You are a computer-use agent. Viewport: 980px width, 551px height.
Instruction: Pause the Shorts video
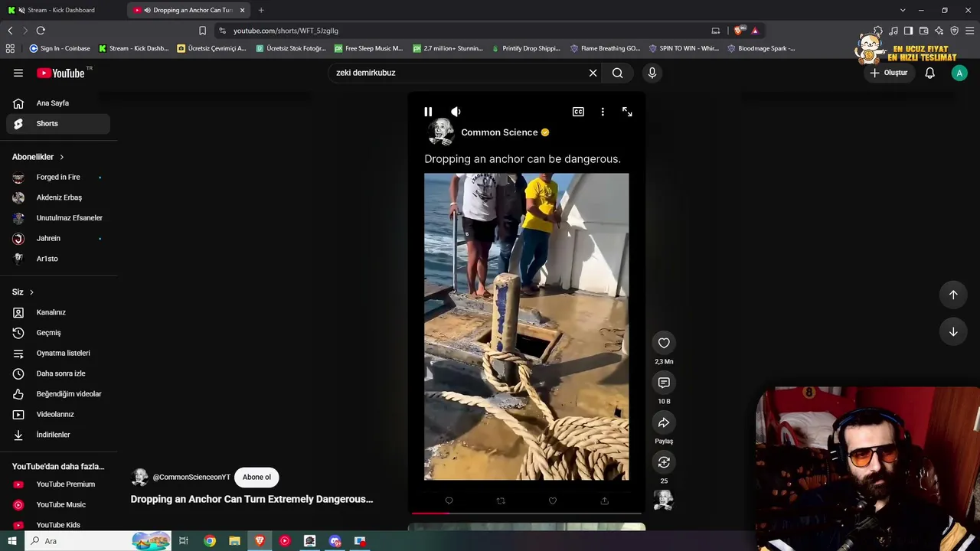428,112
